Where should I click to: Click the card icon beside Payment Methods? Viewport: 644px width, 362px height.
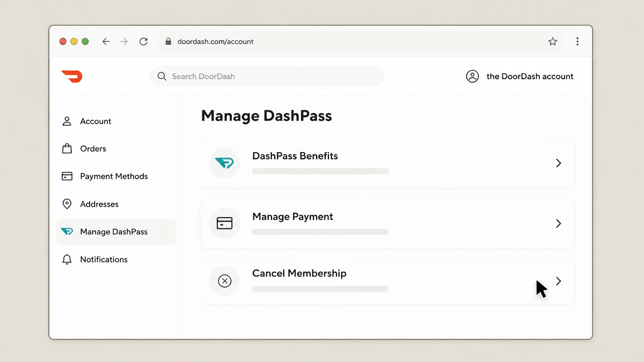pos(67,176)
